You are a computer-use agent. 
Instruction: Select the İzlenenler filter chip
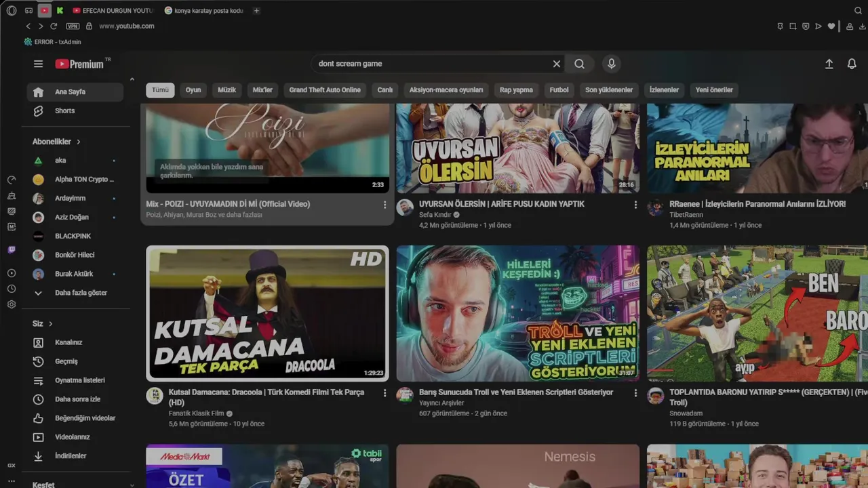(x=664, y=90)
